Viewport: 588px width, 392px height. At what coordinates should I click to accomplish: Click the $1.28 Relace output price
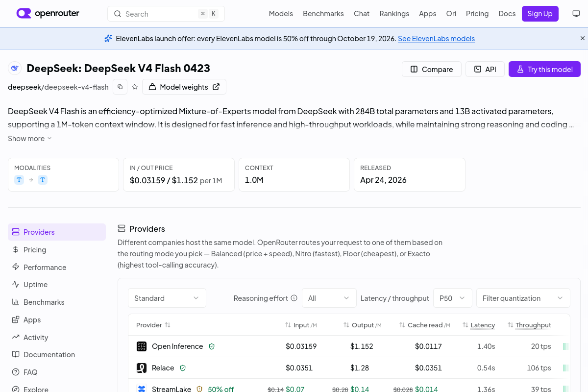(x=360, y=368)
